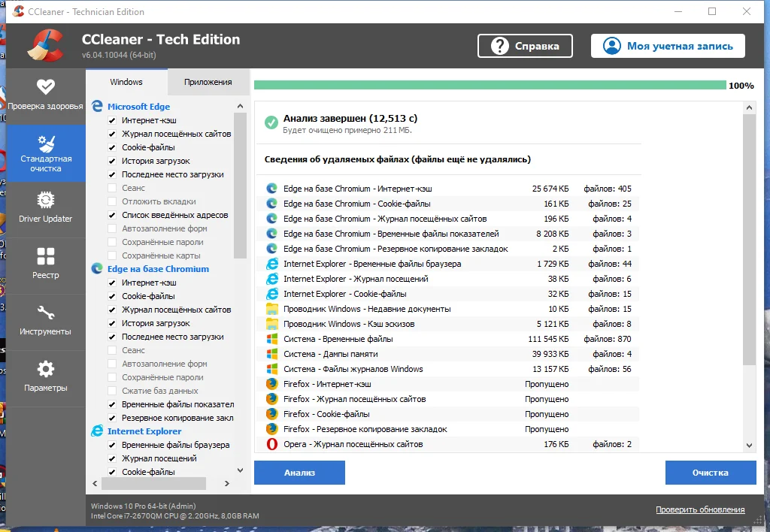Collapse the Internet Explorer group heading
This screenshot has width=770, height=532.
(x=144, y=431)
